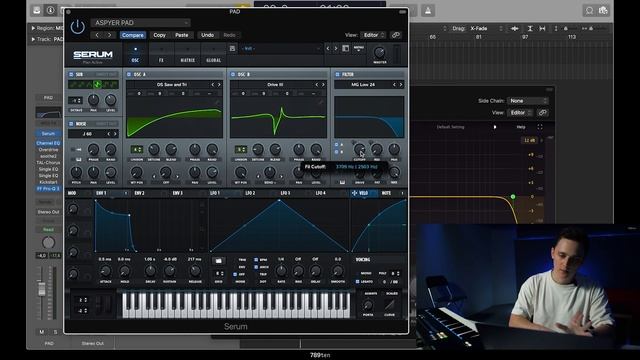
Task: Select previous OSC B wavetable
Action: click(x=316, y=84)
